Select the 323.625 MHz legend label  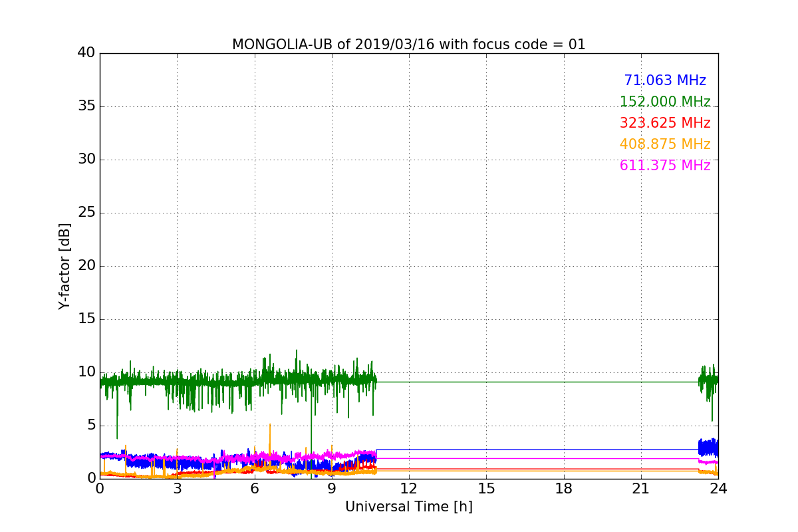pos(665,123)
